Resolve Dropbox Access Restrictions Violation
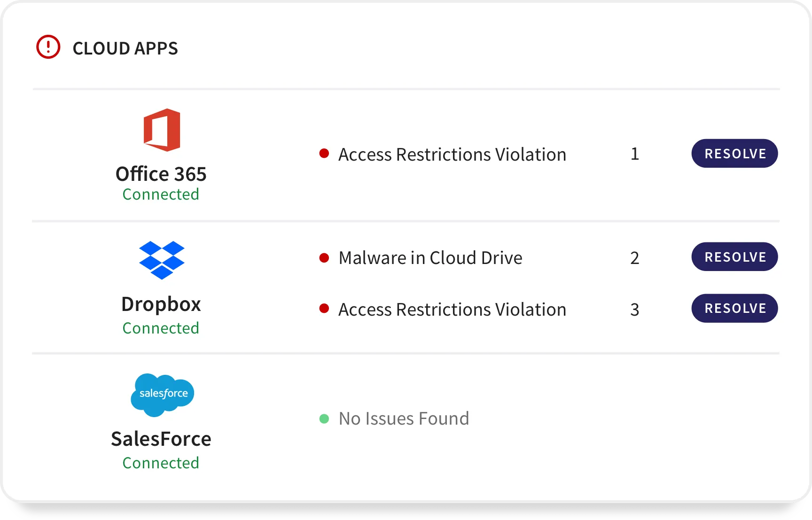Screen dimensions: 812x520 [x=734, y=308]
